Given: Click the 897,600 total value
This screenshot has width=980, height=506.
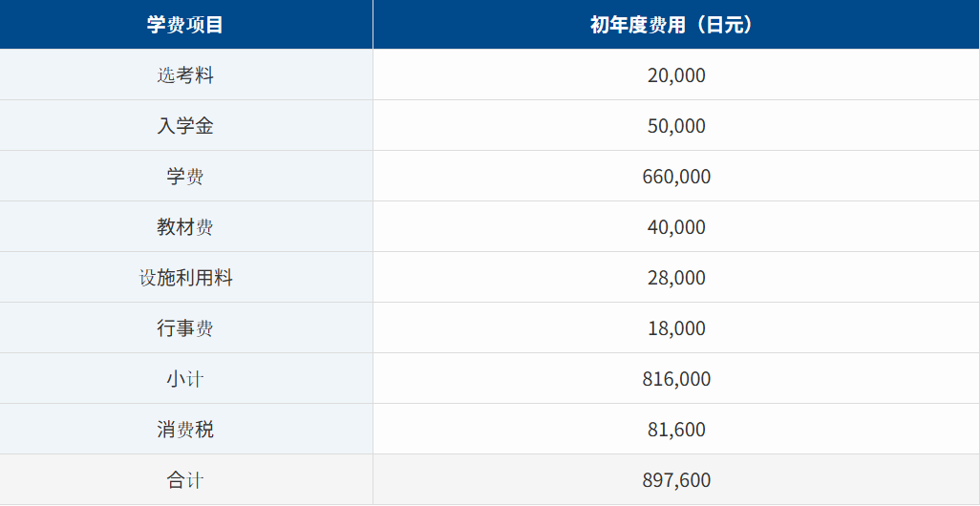Looking at the screenshot, I should tap(675, 480).
